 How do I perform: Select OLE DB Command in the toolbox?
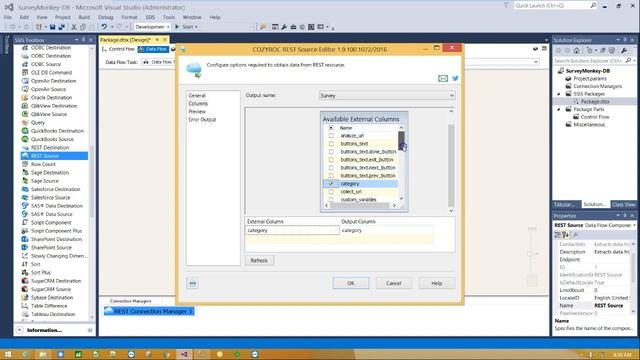click(51, 72)
